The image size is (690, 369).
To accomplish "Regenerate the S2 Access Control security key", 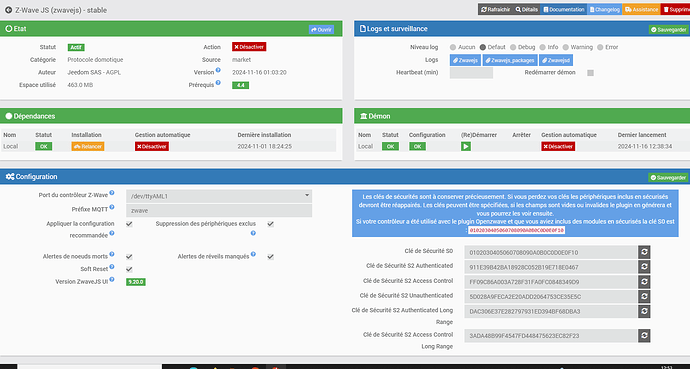I will [x=644, y=281].
